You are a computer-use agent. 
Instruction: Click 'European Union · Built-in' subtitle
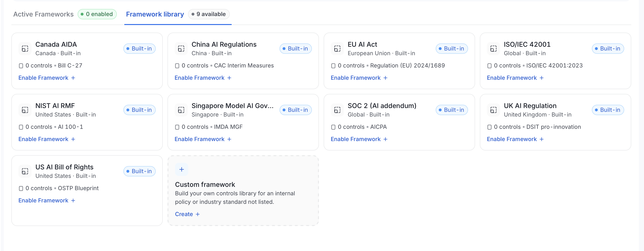[x=381, y=53]
